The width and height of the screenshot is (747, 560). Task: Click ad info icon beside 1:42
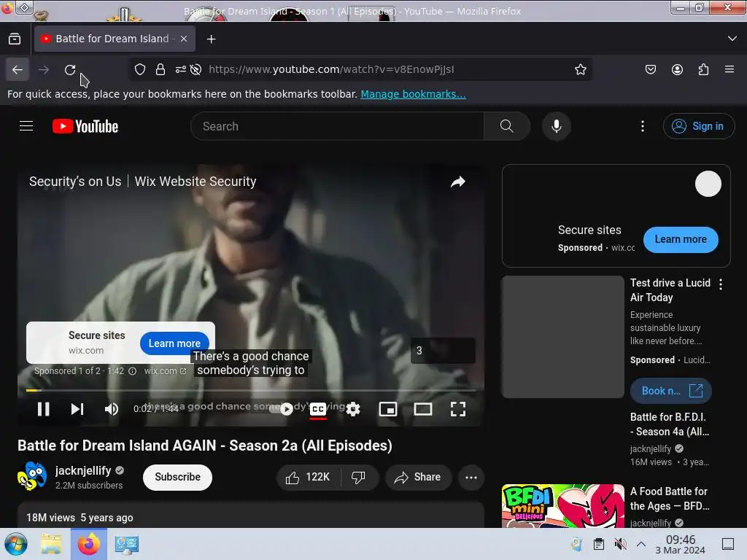coord(133,371)
